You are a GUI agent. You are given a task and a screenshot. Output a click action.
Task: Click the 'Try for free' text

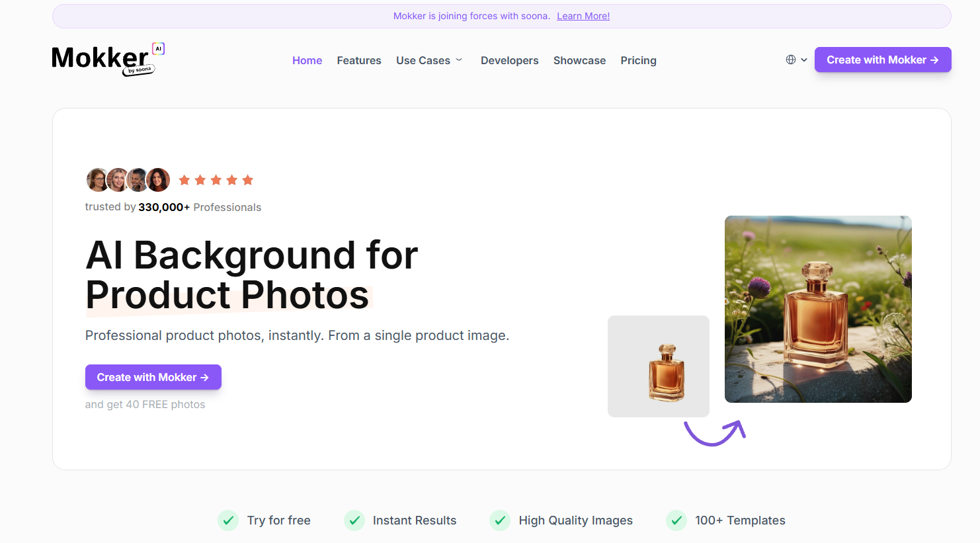(x=278, y=521)
